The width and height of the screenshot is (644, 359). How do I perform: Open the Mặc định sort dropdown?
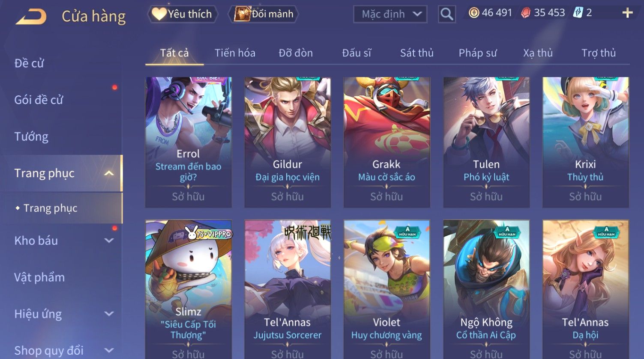(x=390, y=14)
